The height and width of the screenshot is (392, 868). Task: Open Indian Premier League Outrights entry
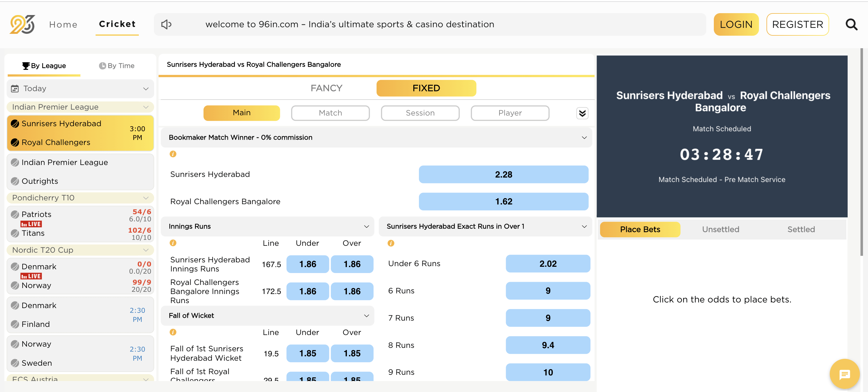pos(80,172)
